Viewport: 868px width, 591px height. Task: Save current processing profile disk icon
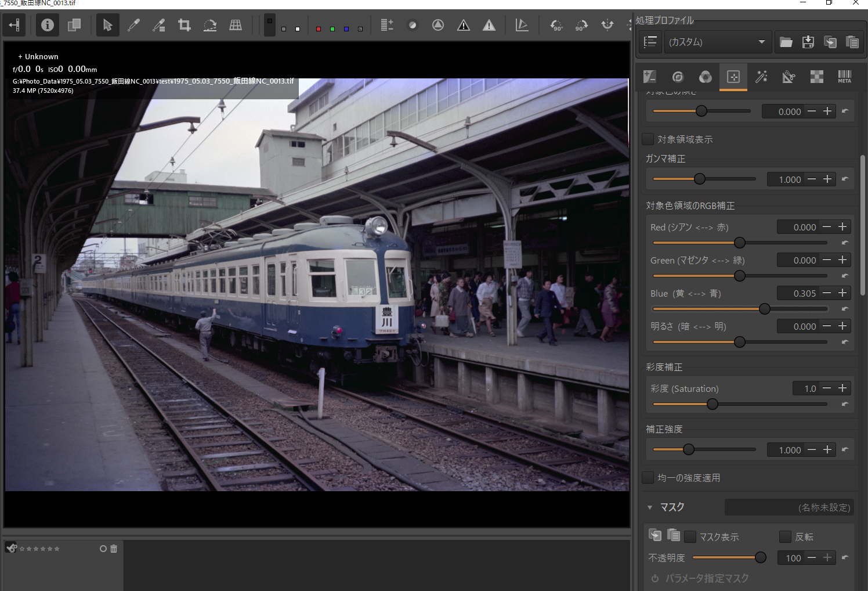pyautogui.click(x=808, y=42)
